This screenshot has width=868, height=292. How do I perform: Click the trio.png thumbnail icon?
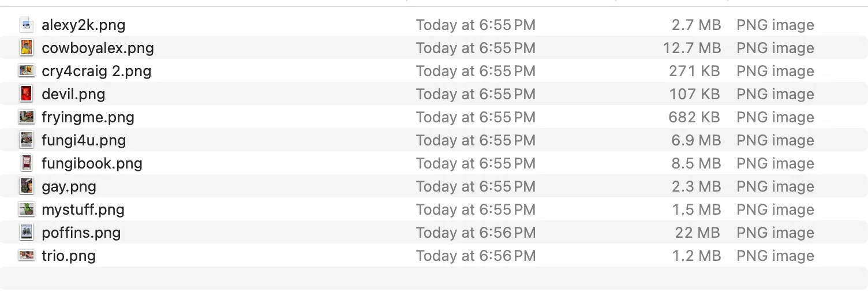click(x=26, y=255)
